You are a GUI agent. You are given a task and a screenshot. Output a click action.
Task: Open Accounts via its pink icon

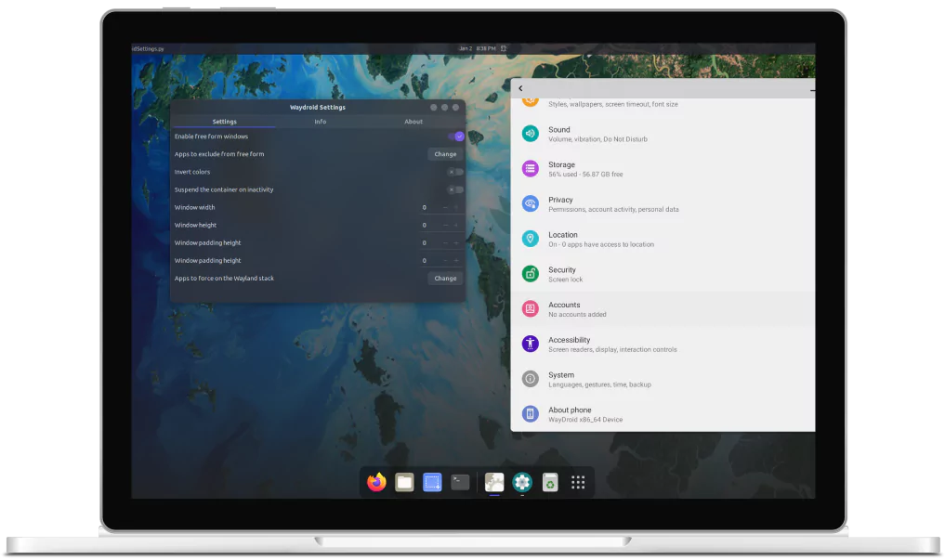(x=530, y=309)
